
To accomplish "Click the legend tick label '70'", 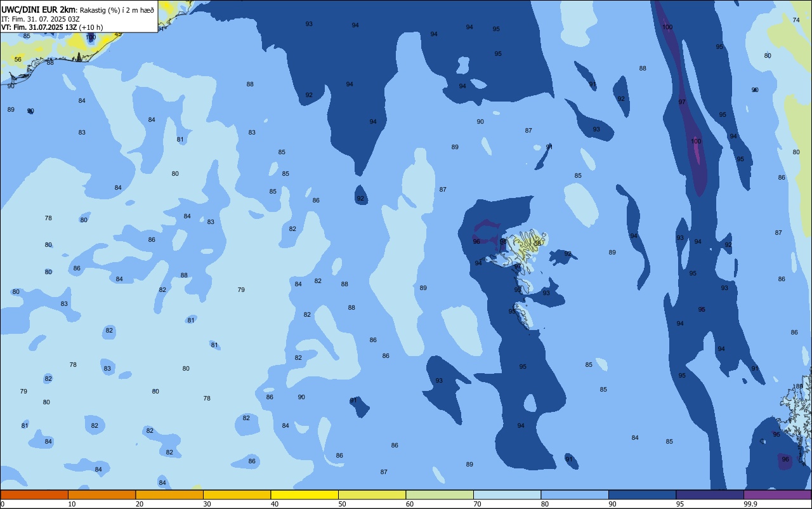I will click(x=477, y=504).
